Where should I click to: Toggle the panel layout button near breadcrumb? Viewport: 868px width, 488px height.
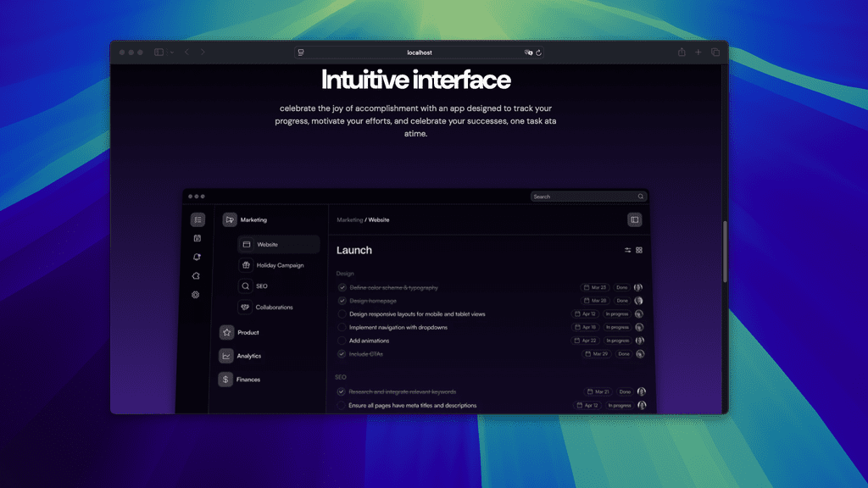click(x=634, y=219)
